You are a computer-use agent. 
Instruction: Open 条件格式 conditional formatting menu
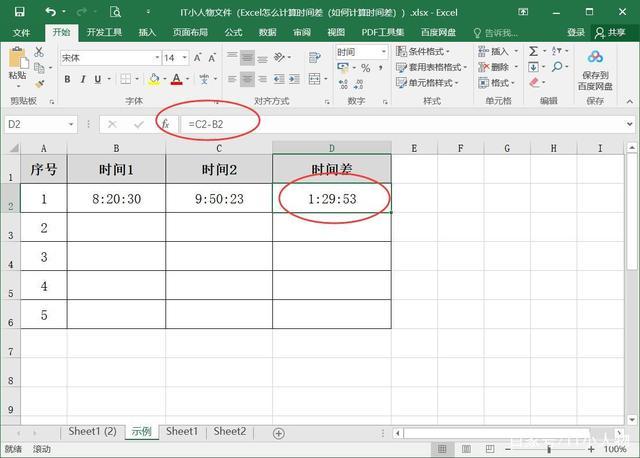(422, 51)
